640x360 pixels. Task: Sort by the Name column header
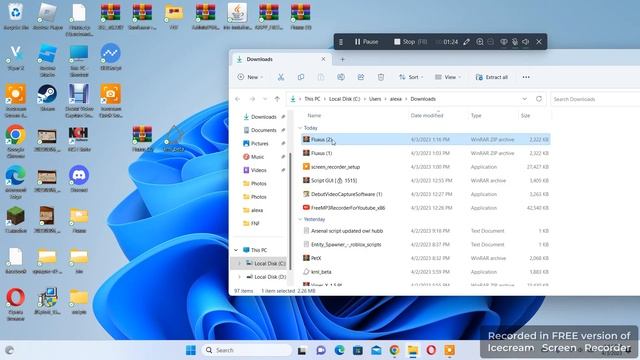pyautogui.click(x=314, y=116)
